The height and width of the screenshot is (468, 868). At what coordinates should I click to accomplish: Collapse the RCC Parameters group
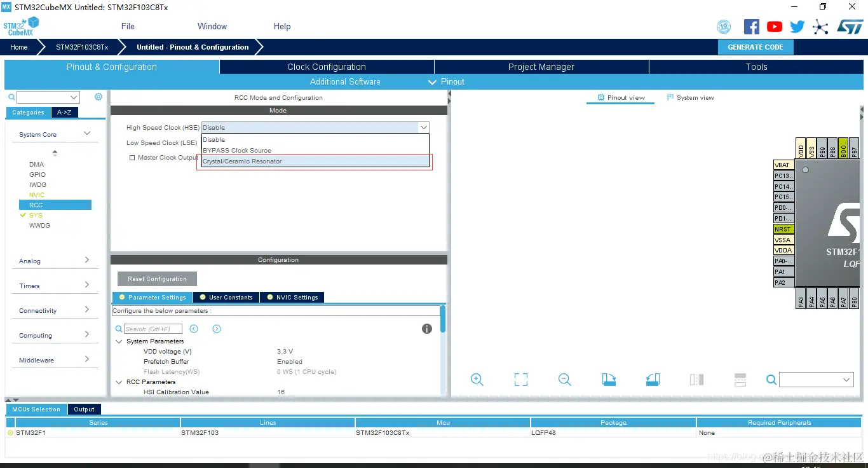[x=119, y=382]
